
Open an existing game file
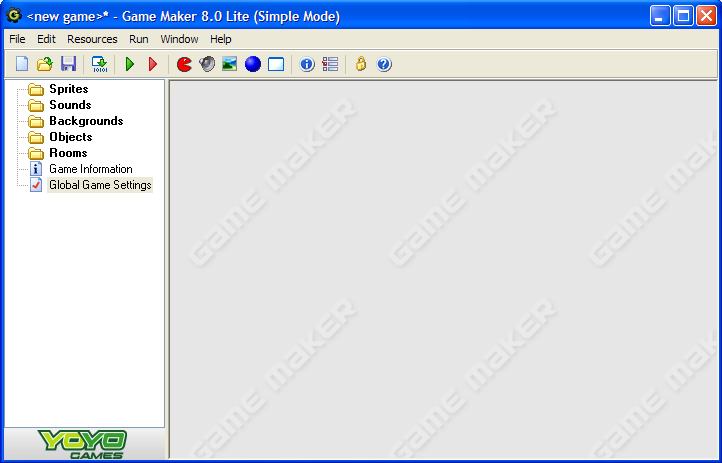pos(45,64)
